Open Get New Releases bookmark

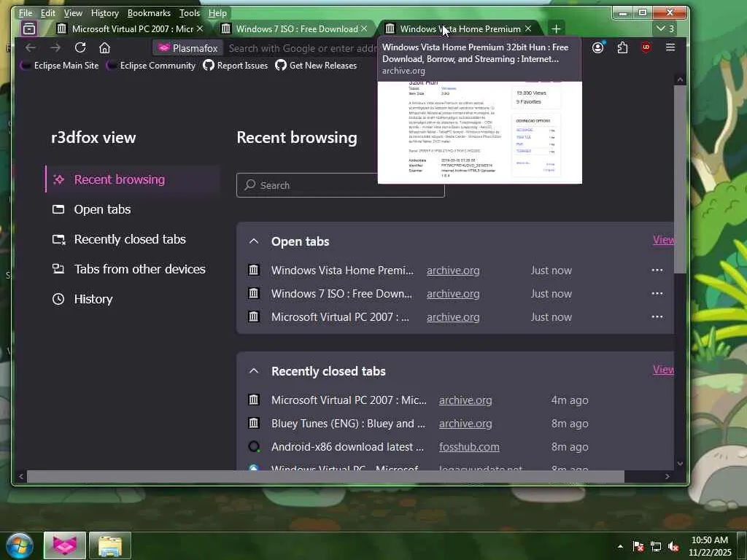click(316, 65)
